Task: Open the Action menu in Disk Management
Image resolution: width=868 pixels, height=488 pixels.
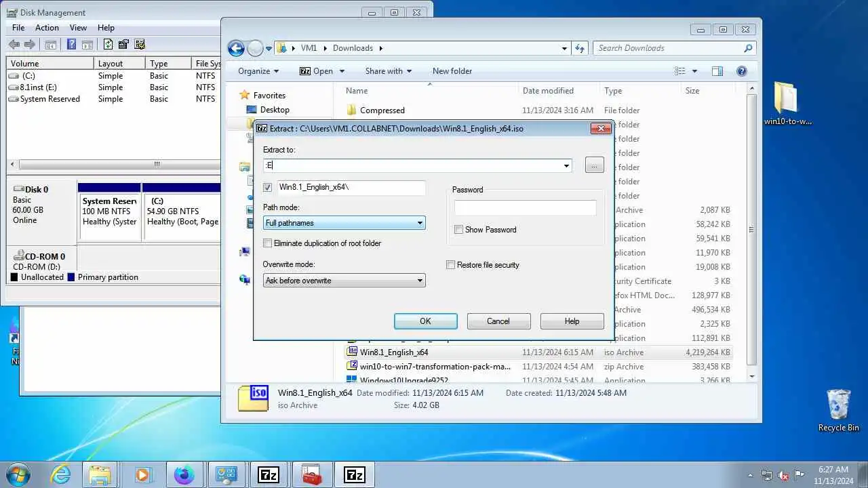Action: tap(47, 28)
